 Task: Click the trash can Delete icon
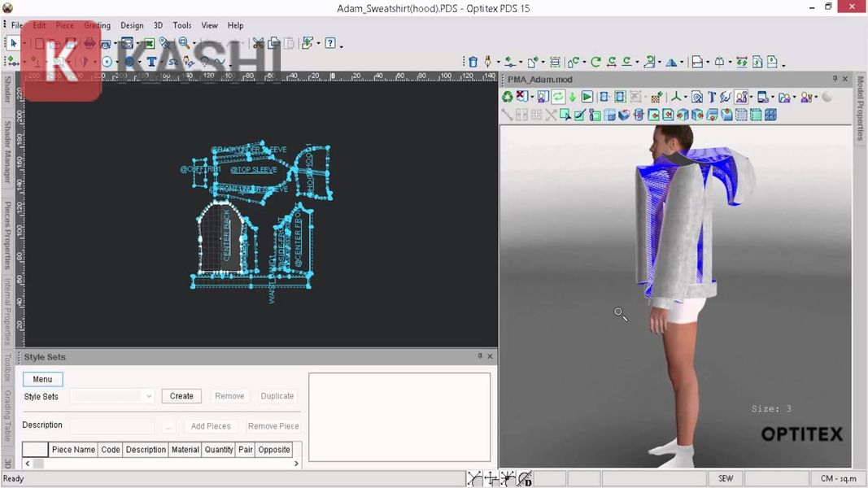[x=473, y=62]
